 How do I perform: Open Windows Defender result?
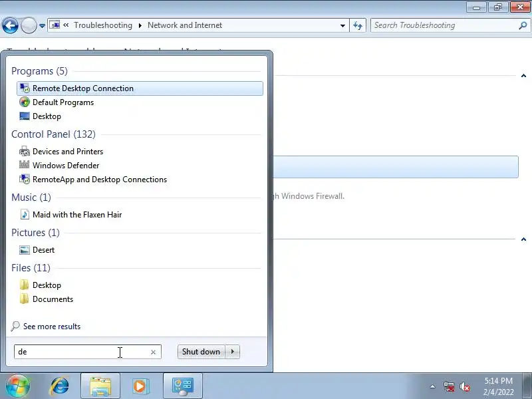pyautogui.click(x=66, y=165)
